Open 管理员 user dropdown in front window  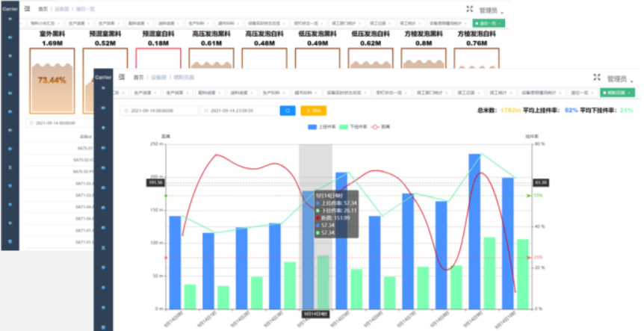[619, 78]
